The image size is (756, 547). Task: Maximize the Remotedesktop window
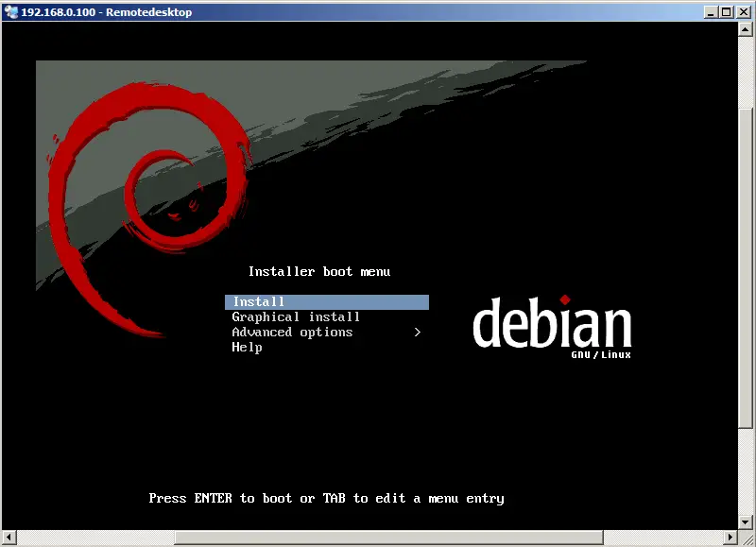tap(727, 12)
